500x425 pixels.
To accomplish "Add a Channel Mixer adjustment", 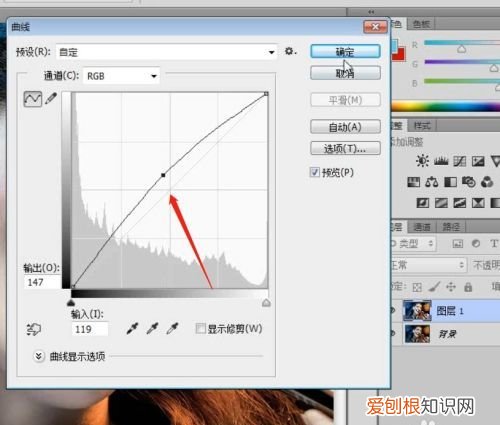I will [487, 182].
